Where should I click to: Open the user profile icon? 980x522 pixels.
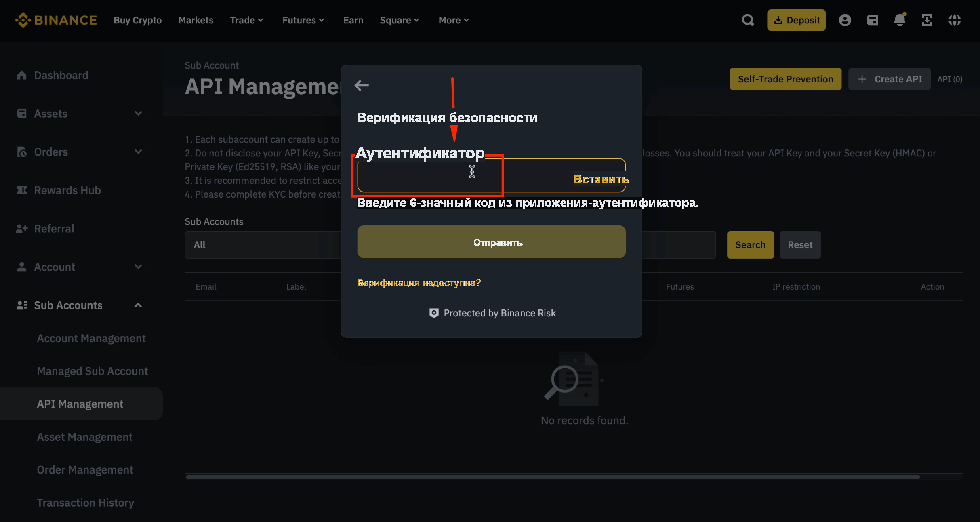(845, 20)
